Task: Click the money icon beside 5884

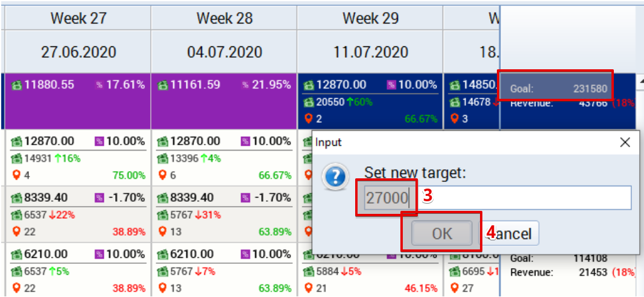Action: (x=309, y=271)
